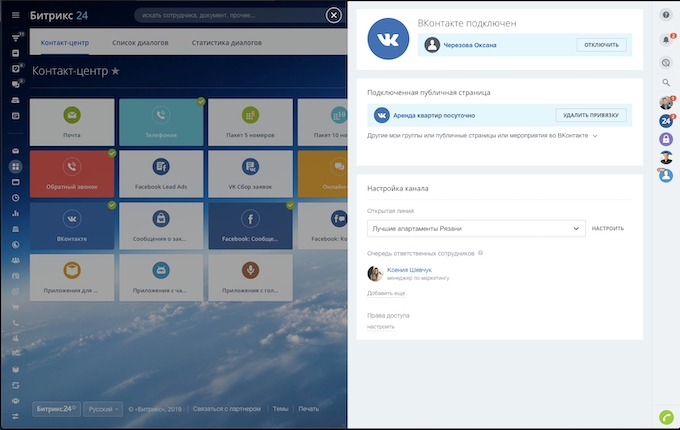680x430 pixels.
Task: Mark Контакт-центр as favorite with star
Action: pos(115,72)
